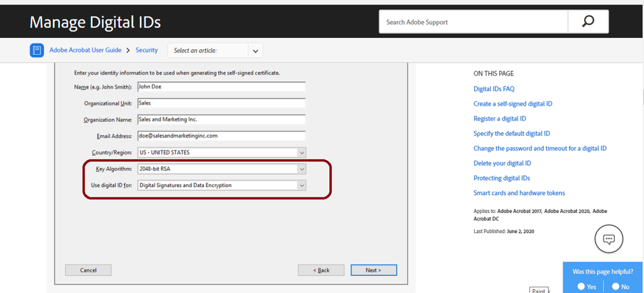Click the search magnifier icon
The width and height of the screenshot is (644, 293).
click(588, 22)
